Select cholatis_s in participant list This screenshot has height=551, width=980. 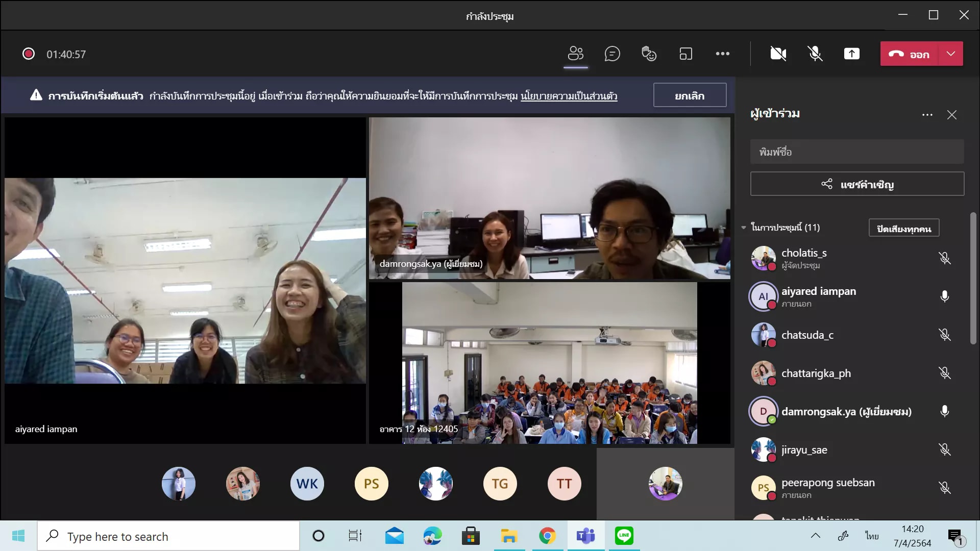[x=803, y=253]
